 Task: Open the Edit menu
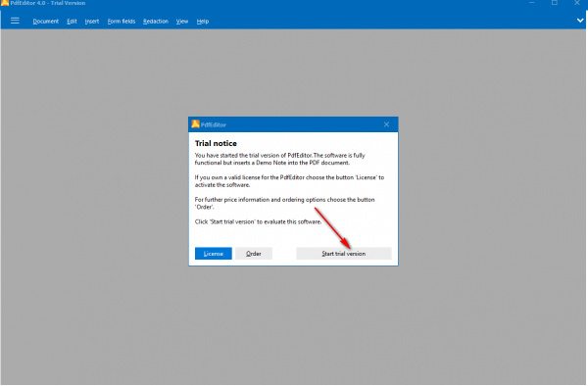(72, 22)
